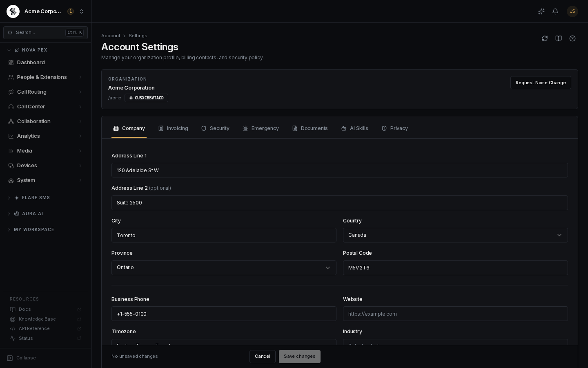Switch to the AI Skills tab
Image resolution: width=588 pixels, height=368 pixels.
354,128
